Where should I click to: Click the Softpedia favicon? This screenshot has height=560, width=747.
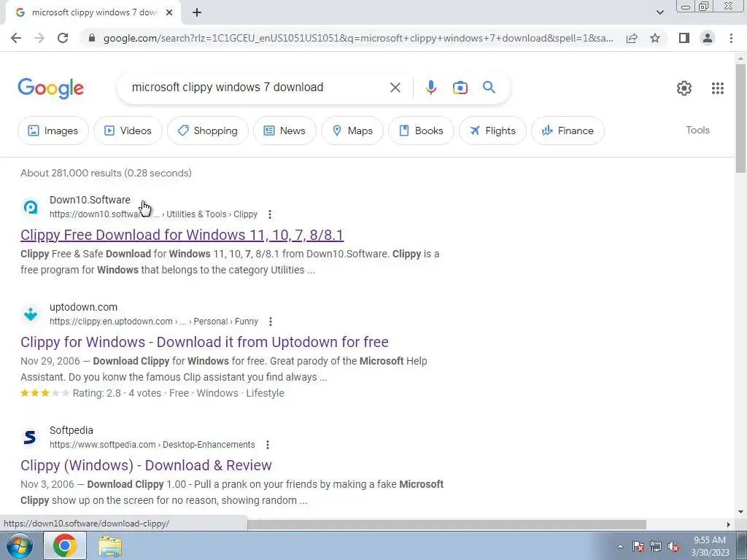point(30,437)
